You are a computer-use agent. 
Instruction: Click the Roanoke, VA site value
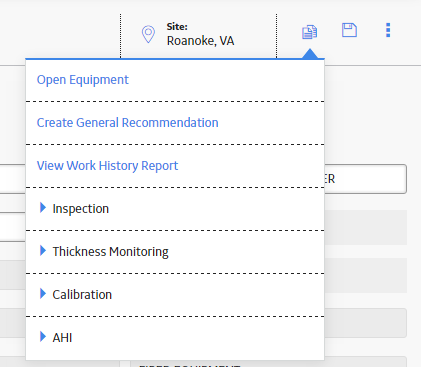[200, 41]
